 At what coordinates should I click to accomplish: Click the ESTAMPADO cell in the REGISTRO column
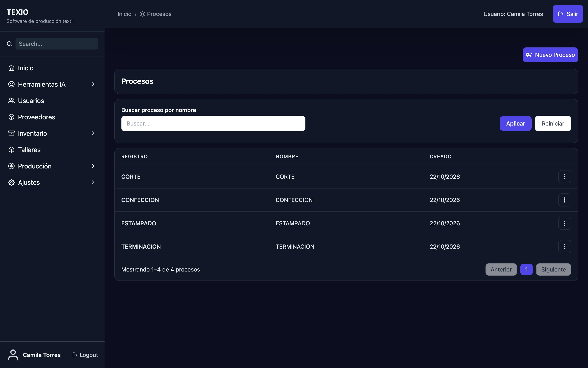pyautogui.click(x=138, y=223)
